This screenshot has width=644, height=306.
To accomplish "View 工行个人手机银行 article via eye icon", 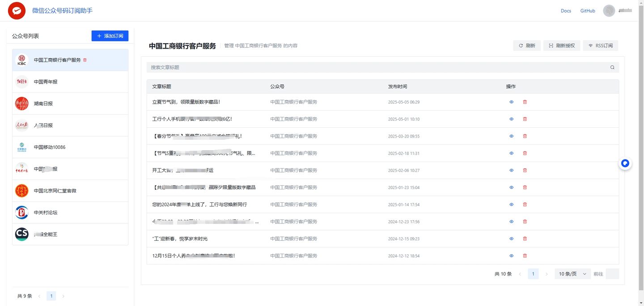I will coord(511,119).
